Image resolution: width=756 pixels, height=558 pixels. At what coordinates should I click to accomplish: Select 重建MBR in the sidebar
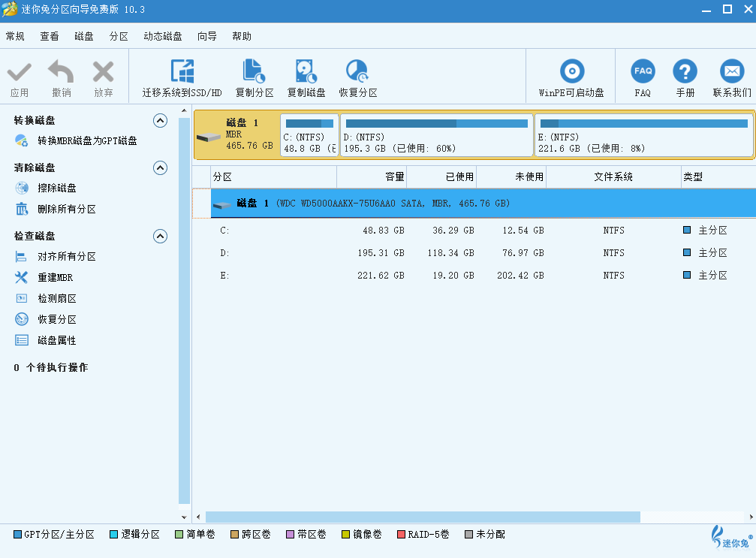tap(56, 278)
